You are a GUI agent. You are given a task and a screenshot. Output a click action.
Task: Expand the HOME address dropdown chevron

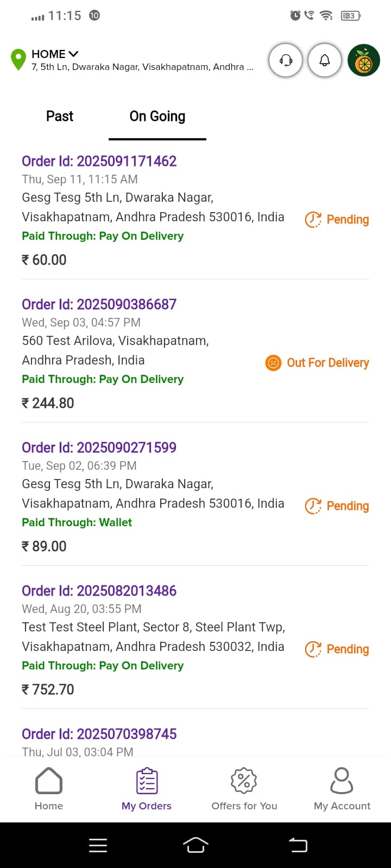click(73, 54)
